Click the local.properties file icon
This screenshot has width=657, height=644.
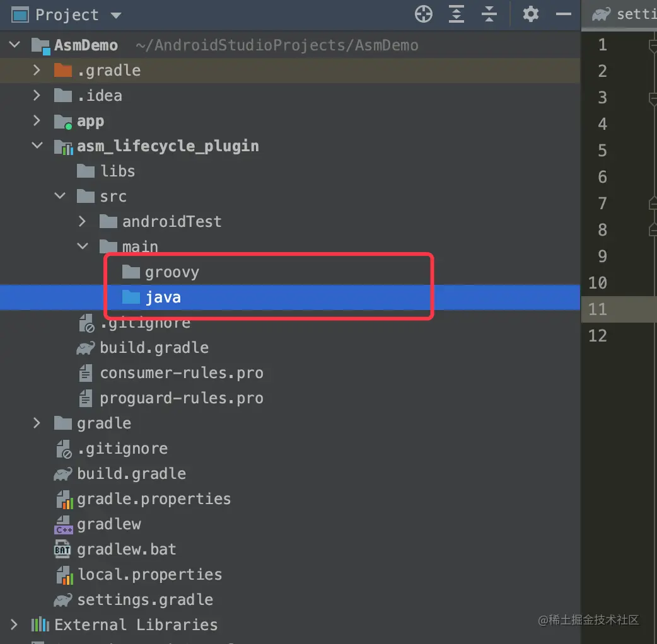point(64,575)
